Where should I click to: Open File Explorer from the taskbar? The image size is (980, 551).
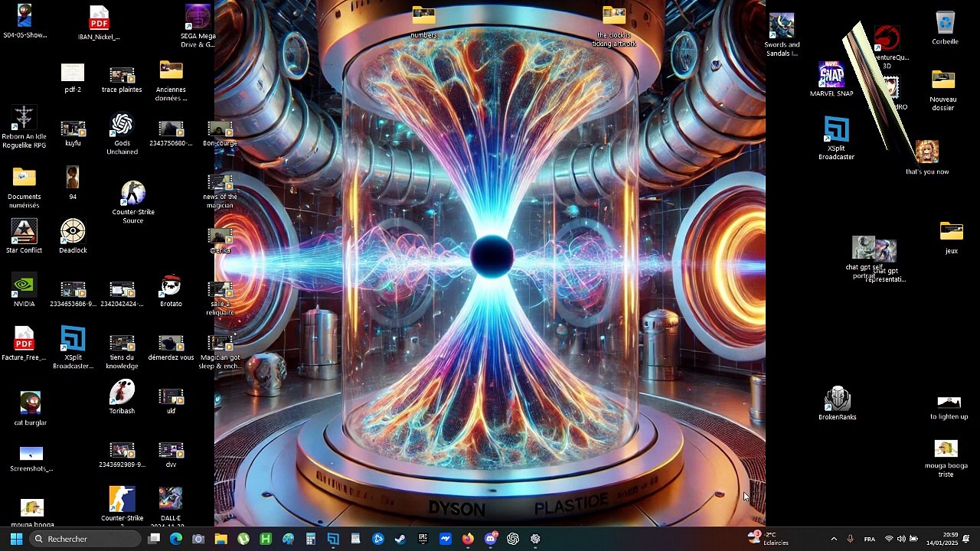pyautogui.click(x=220, y=539)
